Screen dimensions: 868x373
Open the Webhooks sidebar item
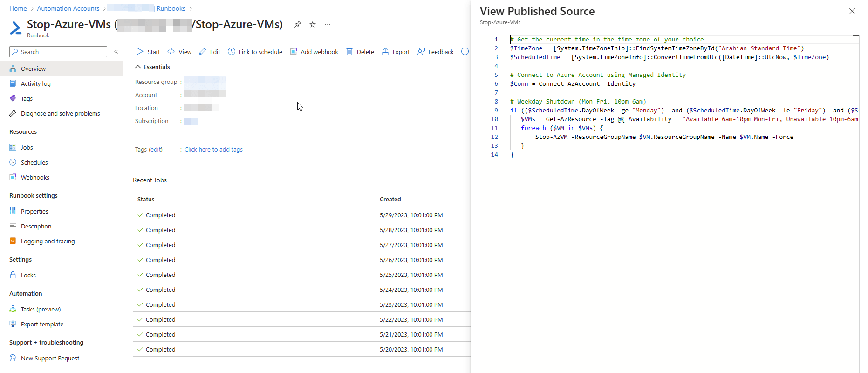tap(35, 177)
